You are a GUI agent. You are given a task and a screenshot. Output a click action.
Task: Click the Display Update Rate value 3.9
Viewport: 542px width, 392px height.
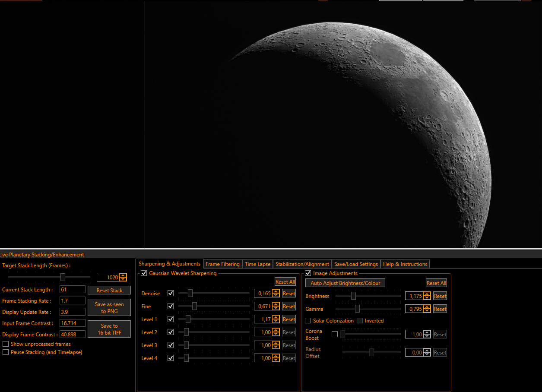click(x=73, y=312)
